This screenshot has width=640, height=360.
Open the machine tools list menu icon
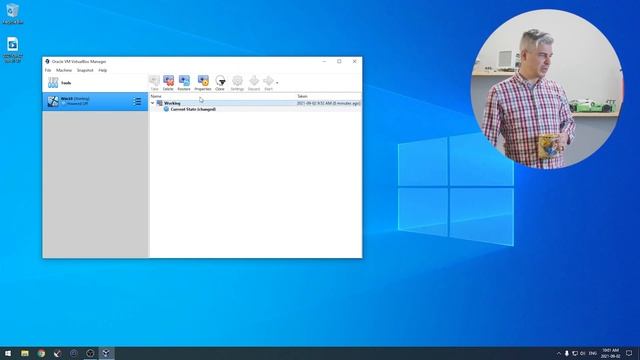pos(138,101)
